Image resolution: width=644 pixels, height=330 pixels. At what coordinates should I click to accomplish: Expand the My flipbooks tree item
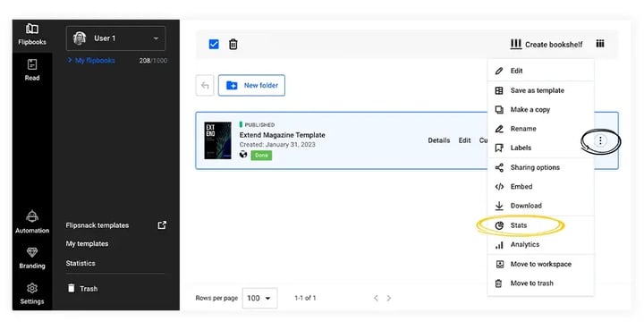(x=91, y=60)
